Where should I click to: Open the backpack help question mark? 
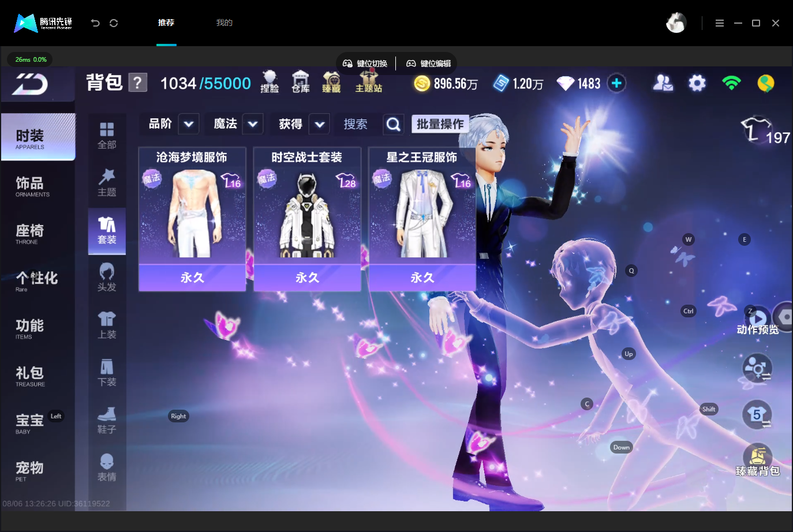pos(137,83)
